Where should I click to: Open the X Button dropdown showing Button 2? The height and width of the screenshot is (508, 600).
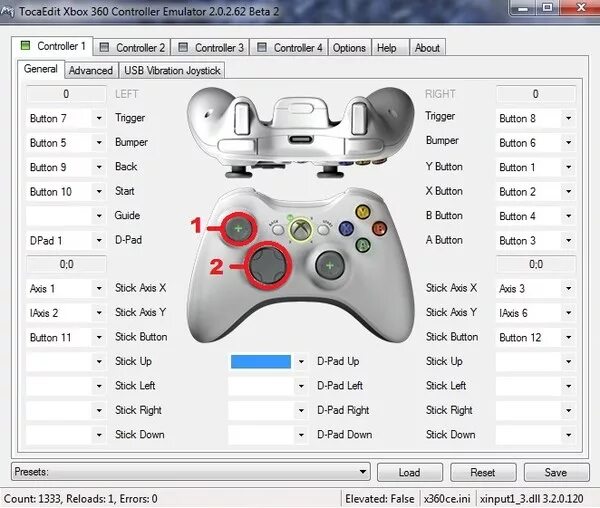pyautogui.click(x=536, y=192)
